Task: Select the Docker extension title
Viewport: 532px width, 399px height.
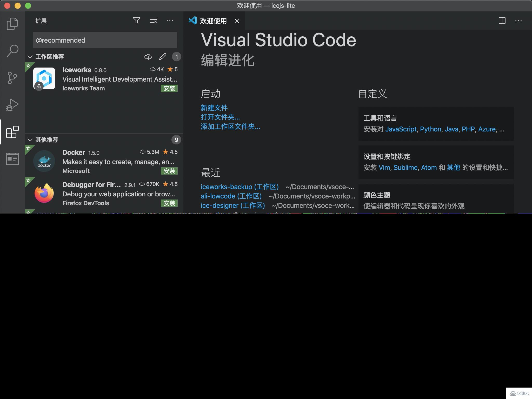Action: (74, 152)
